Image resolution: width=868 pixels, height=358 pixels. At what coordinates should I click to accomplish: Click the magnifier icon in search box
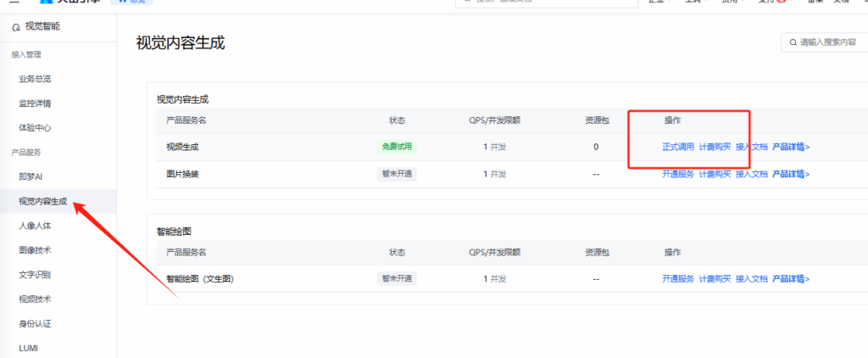coord(793,42)
